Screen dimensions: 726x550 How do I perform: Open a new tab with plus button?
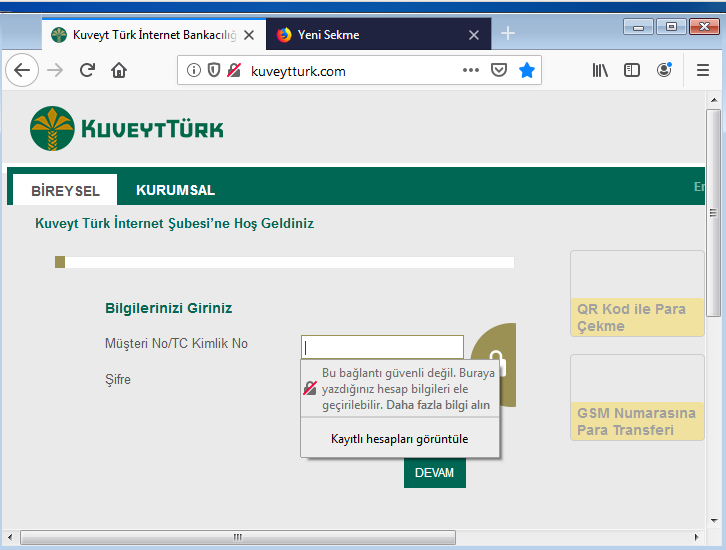tap(508, 33)
